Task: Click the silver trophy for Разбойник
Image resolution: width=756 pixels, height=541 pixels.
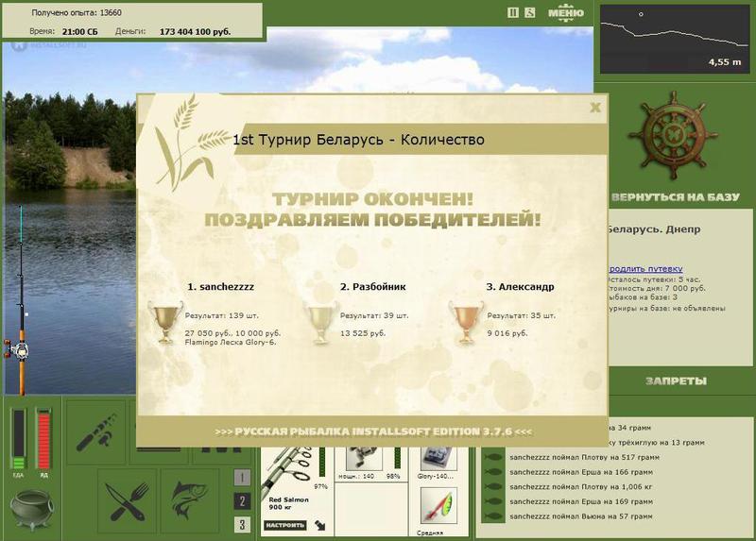Action: pos(320,322)
